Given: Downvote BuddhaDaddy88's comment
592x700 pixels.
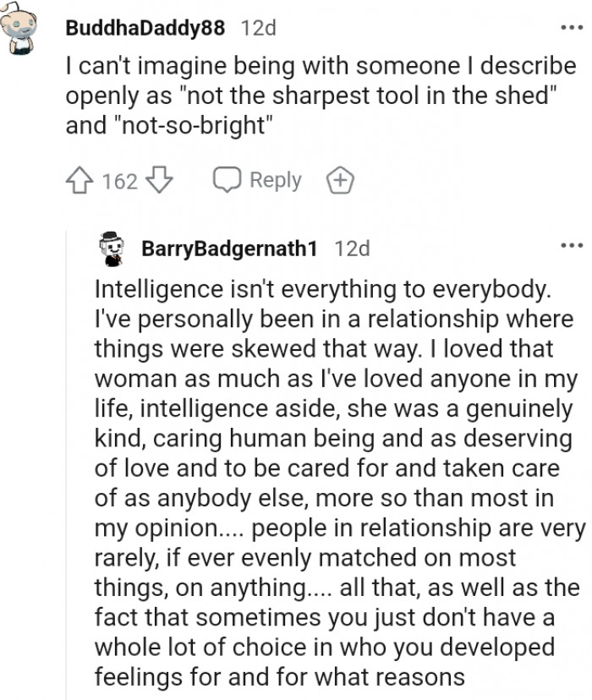Looking at the screenshot, I should point(160,181).
